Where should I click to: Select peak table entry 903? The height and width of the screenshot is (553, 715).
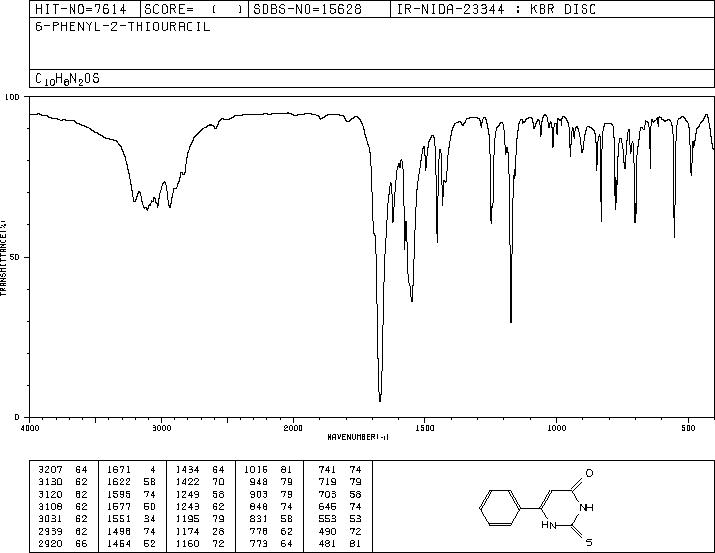[272, 494]
